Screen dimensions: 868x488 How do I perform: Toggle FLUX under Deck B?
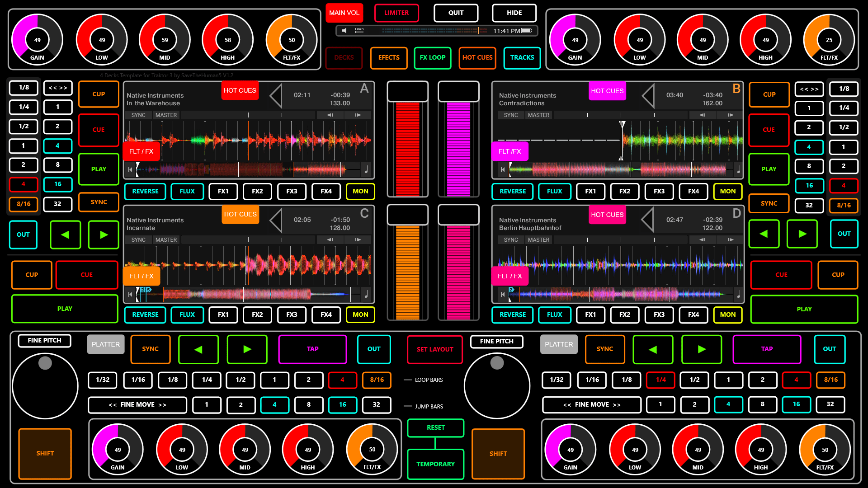tap(554, 191)
